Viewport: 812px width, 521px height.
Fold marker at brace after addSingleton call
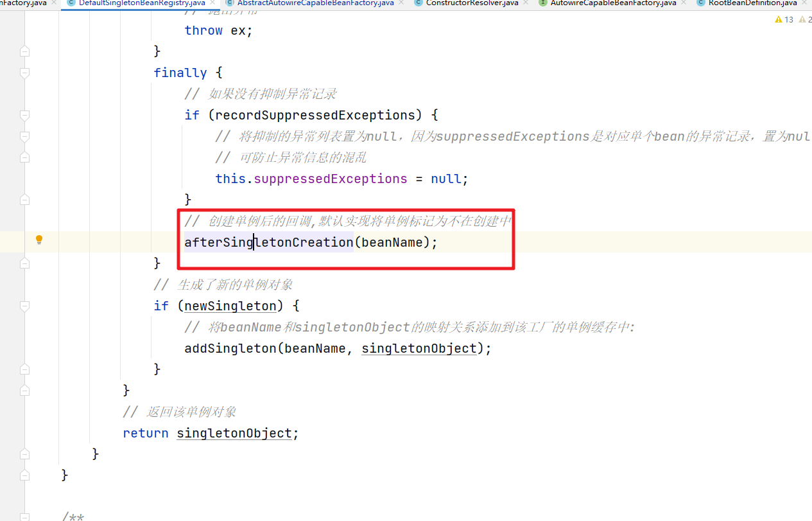pos(24,369)
